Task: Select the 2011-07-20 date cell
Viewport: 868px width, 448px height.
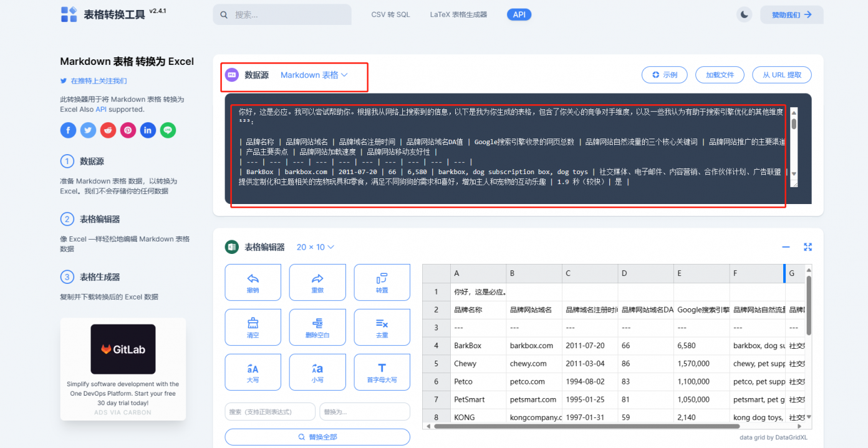Action: (x=590, y=346)
